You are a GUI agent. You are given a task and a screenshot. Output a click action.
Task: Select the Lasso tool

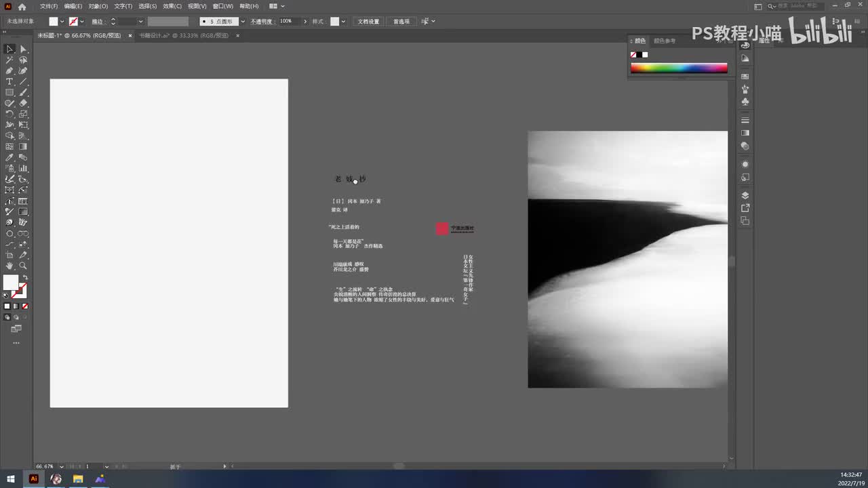click(x=23, y=60)
